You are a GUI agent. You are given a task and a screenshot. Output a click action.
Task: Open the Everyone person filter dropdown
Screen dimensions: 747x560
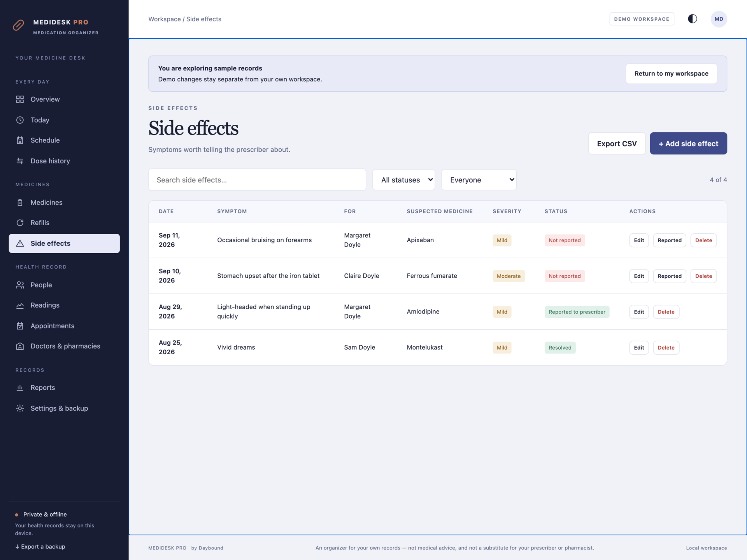479,180
